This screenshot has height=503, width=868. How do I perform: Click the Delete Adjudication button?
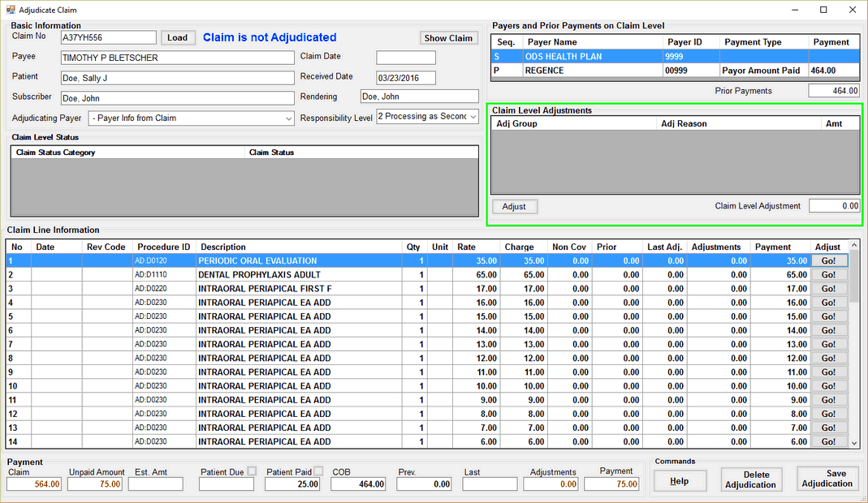point(750,479)
